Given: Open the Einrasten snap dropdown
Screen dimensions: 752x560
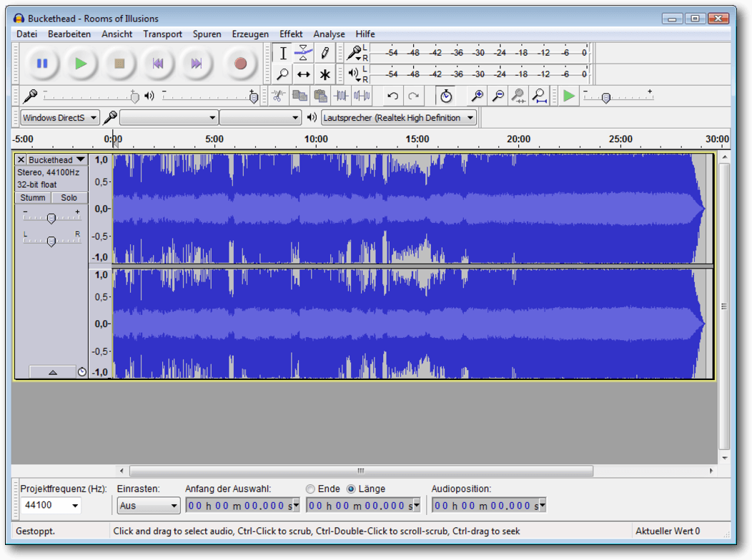Looking at the screenshot, I should tap(149, 506).
